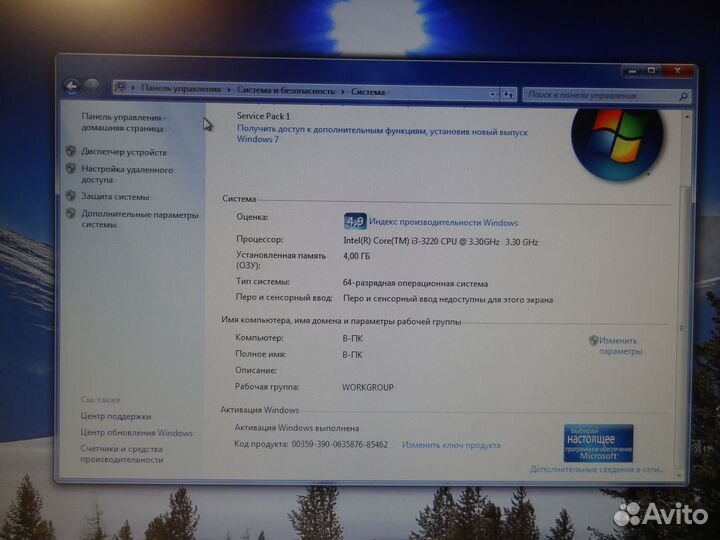Click Изменить ключ продукта link

point(451,445)
